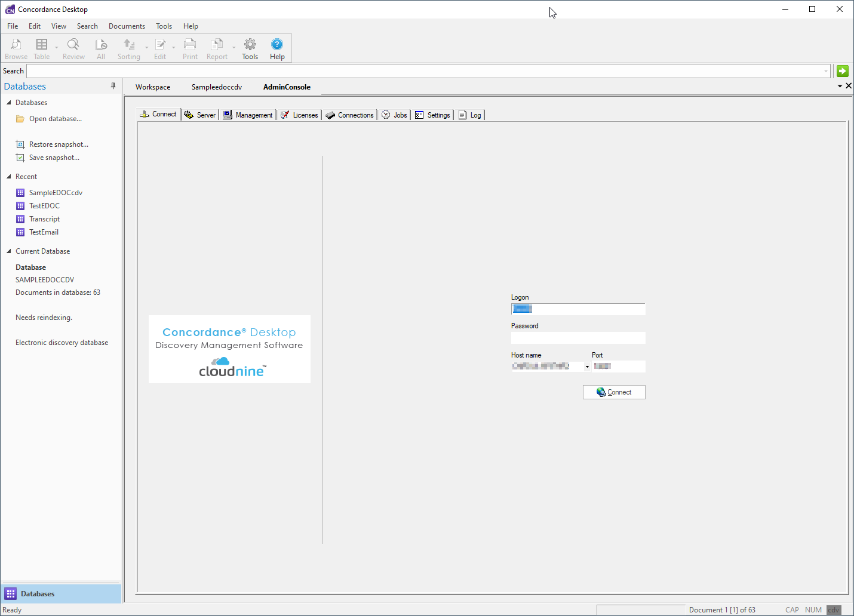Image resolution: width=854 pixels, height=616 pixels.
Task: Select the SampleEDOCcdv recent database icon
Action: 20,193
